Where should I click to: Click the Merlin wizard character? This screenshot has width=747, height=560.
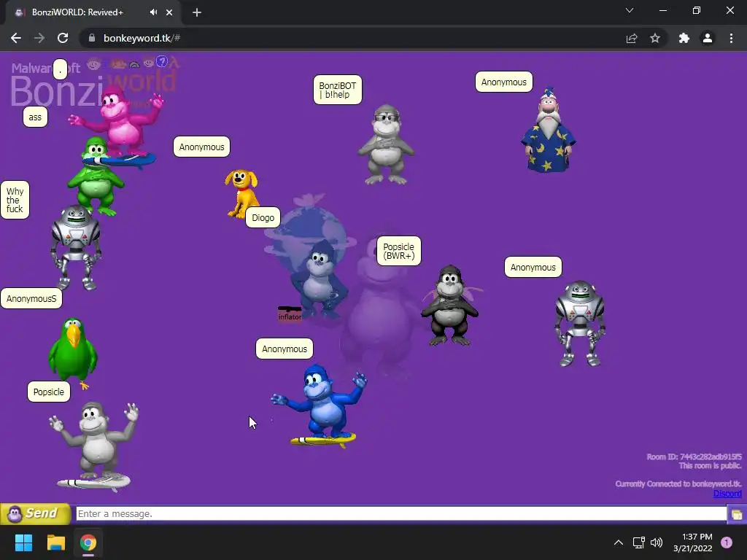click(x=549, y=130)
